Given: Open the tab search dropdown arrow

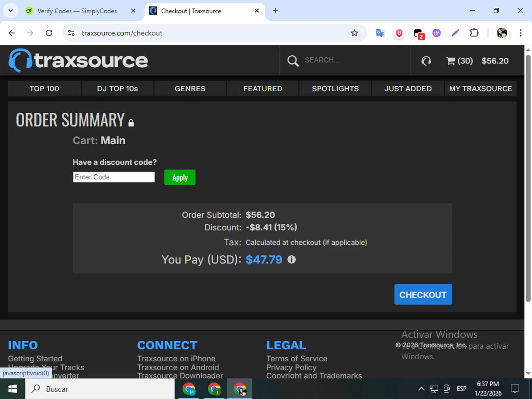Looking at the screenshot, I should [11, 11].
